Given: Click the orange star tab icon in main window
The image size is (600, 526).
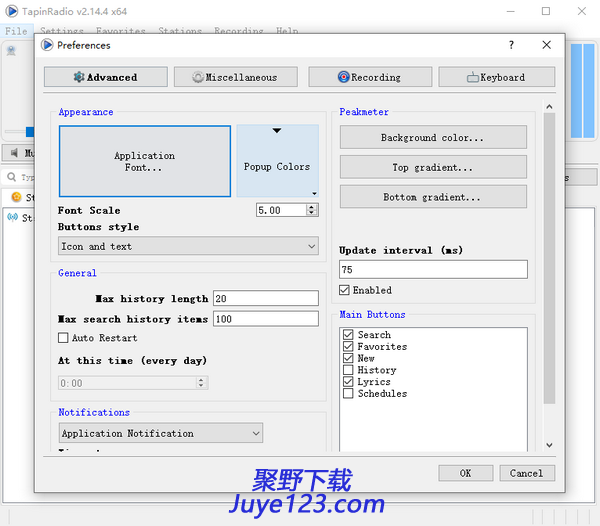Looking at the screenshot, I should click(x=16, y=197).
